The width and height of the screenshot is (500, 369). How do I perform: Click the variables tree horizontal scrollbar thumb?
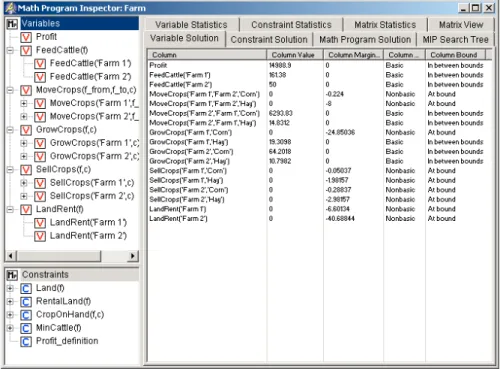pos(58,256)
